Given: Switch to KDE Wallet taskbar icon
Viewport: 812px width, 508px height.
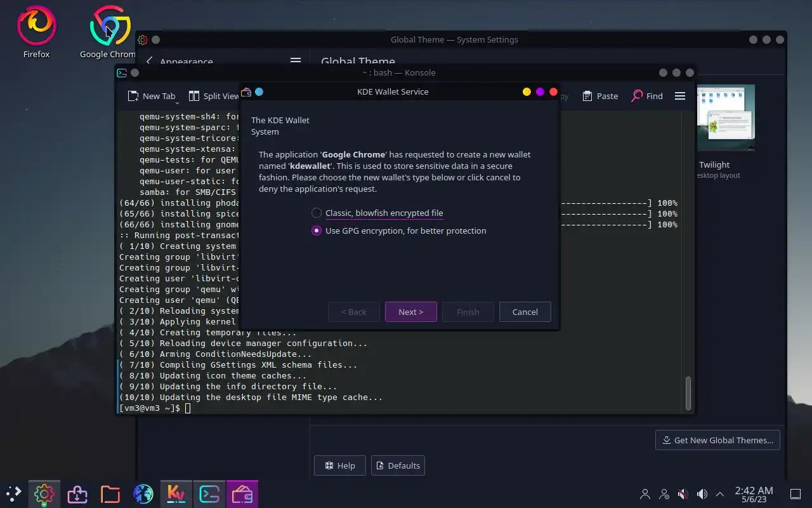Looking at the screenshot, I should pyautogui.click(x=242, y=493).
